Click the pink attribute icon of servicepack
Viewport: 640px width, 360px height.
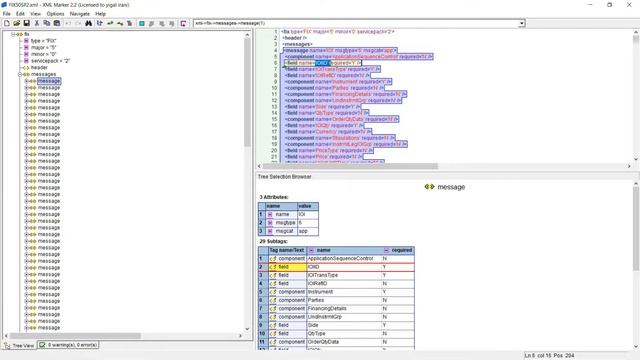(x=26, y=61)
